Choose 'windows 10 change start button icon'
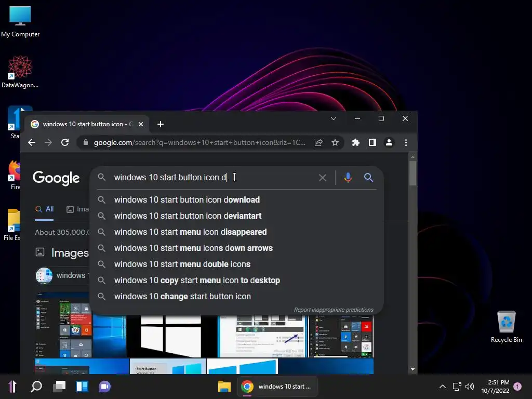Screen dimensions: 532x399 [237, 297]
